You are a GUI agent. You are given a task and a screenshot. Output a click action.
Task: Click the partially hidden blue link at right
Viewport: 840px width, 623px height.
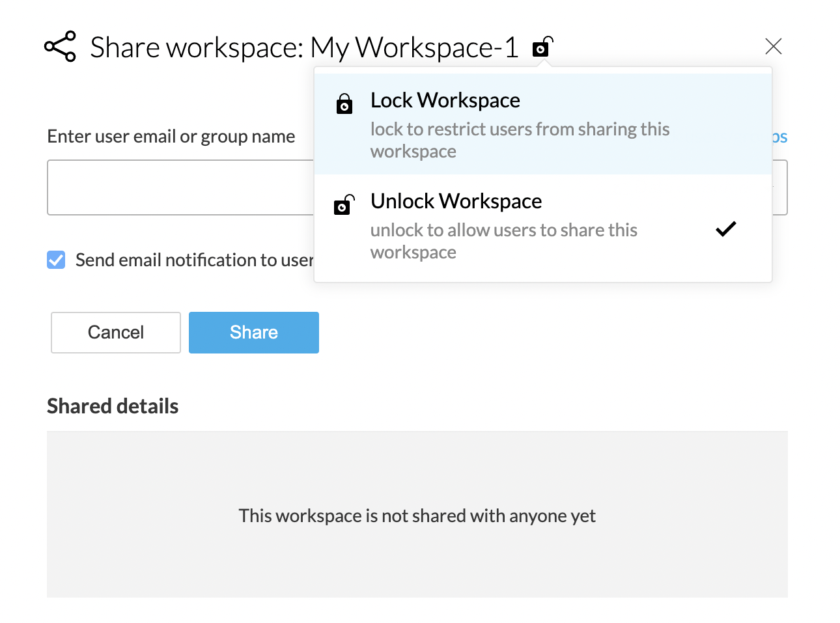coord(779,137)
